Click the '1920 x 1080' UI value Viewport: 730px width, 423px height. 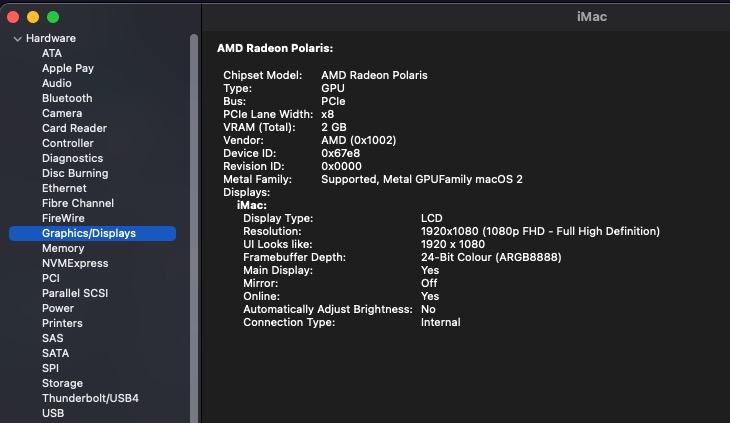453,244
